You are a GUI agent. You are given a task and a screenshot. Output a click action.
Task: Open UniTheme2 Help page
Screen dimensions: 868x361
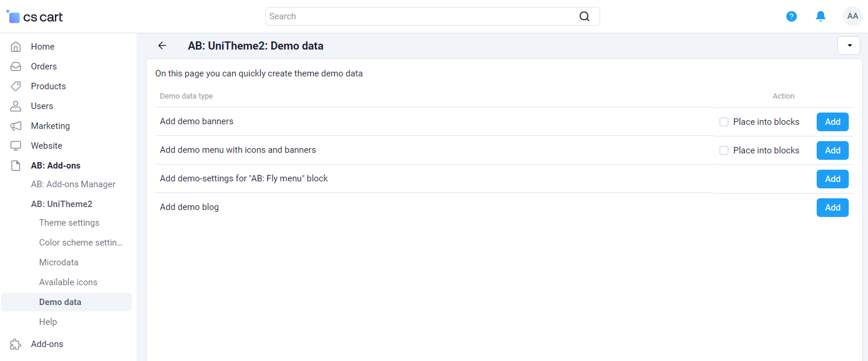pyautogui.click(x=48, y=322)
